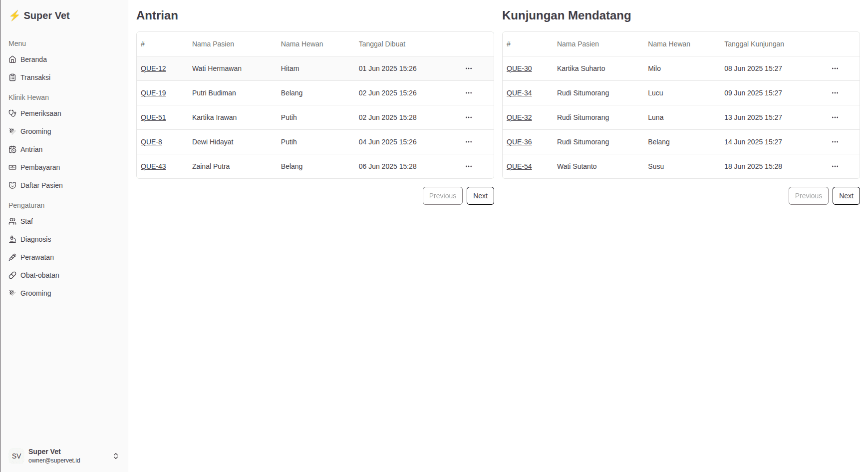Open queue entry QUE-19
868x472 pixels.
[153, 93]
